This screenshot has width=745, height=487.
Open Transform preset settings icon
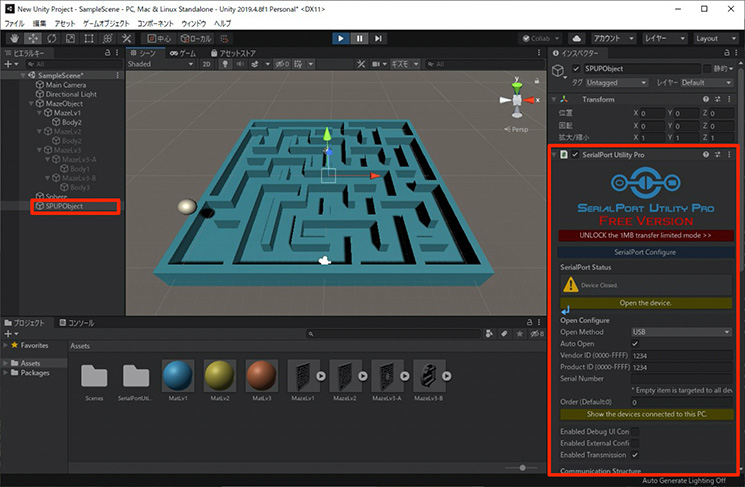[x=717, y=99]
